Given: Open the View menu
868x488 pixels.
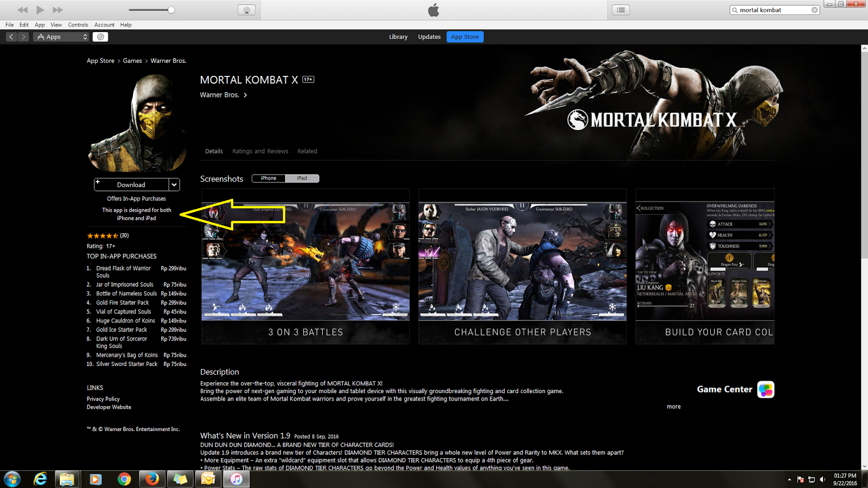Looking at the screenshot, I should tap(56, 25).
